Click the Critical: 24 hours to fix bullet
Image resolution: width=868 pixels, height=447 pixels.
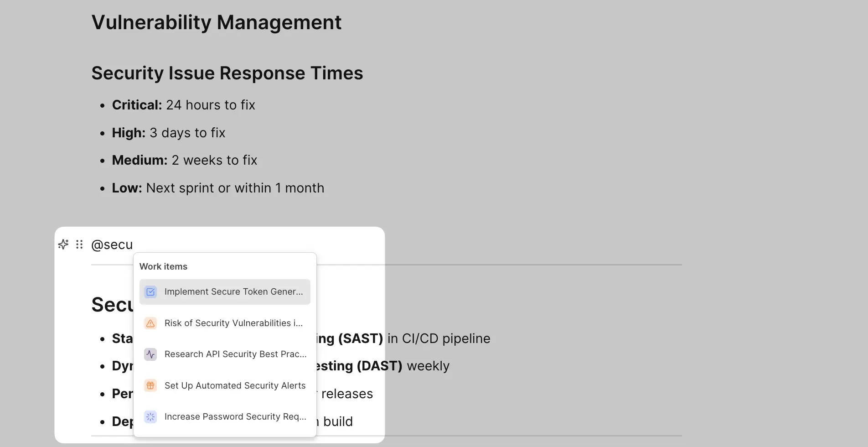point(183,105)
